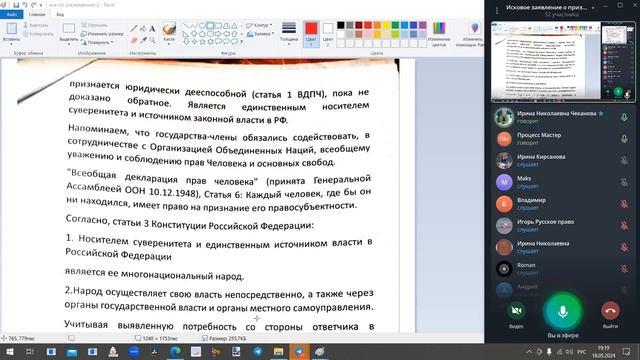The height and width of the screenshot is (360, 640).
Task: Open Task View on the taskbar
Action: [x=29, y=352]
